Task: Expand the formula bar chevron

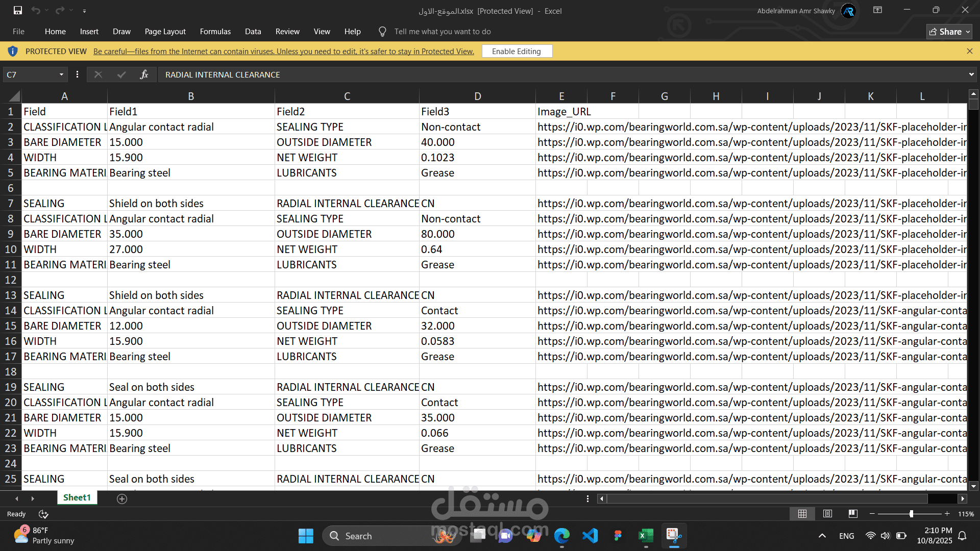Action: (x=971, y=74)
